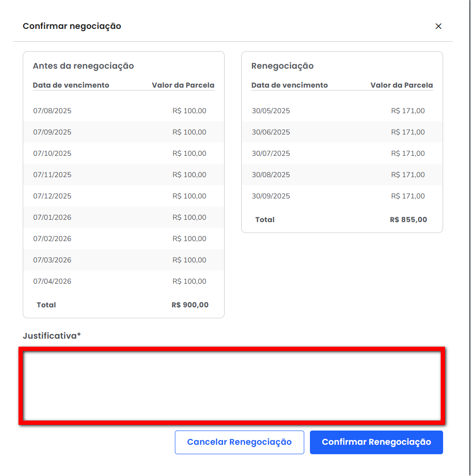This screenshot has width=472, height=476.
Task: Select the 07/02/2026 installment row
Action: pos(124,239)
